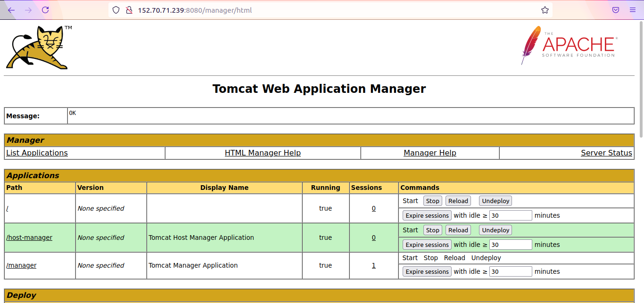644x303 pixels.
Task: Click Version None specified for /host-manager
Action: click(101, 237)
